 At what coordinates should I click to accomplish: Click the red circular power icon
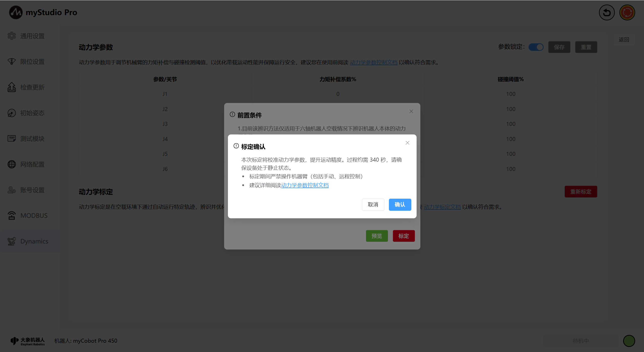pyautogui.click(x=627, y=12)
